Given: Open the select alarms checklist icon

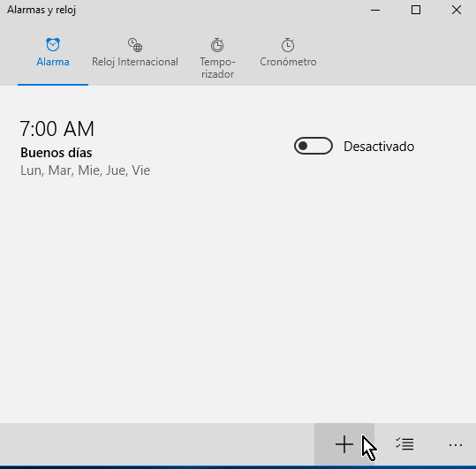Looking at the screenshot, I should click(x=404, y=444).
